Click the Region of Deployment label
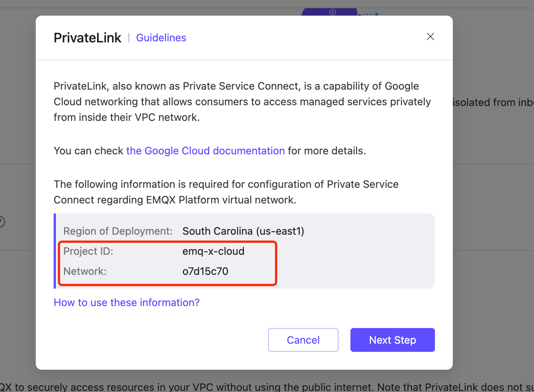Image resolution: width=534 pixels, height=392 pixels. (117, 231)
